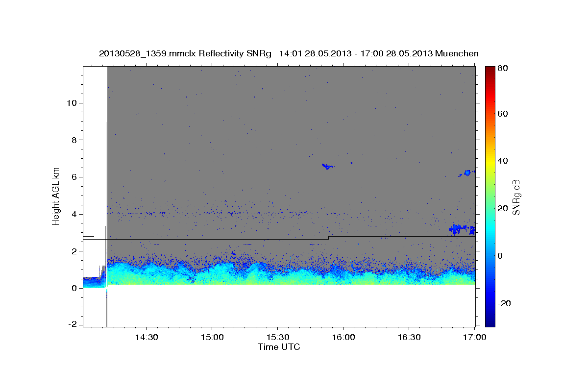Pick the dark red top of colorbar
This screenshot has height=392, width=588.
pos(490,70)
